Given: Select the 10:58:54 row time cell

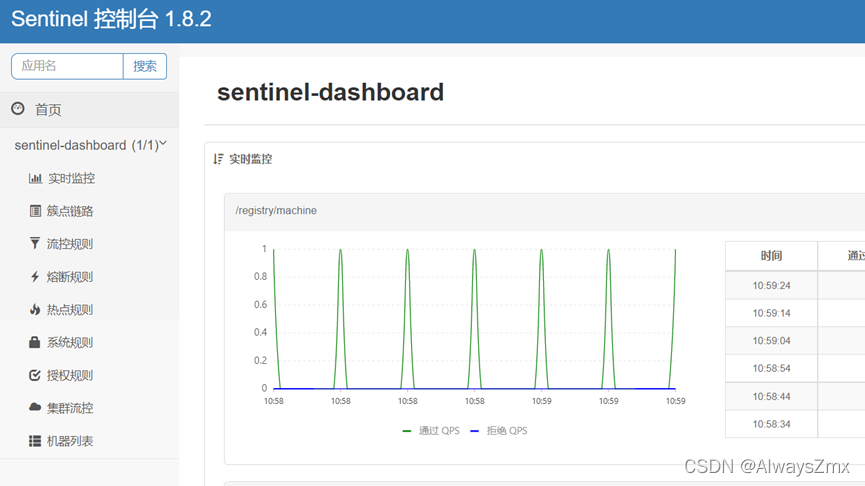Looking at the screenshot, I should click(x=771, y=368).
